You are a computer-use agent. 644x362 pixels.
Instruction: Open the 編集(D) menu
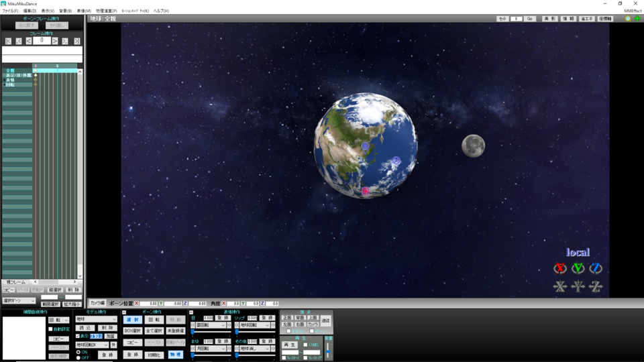(30, 11)
